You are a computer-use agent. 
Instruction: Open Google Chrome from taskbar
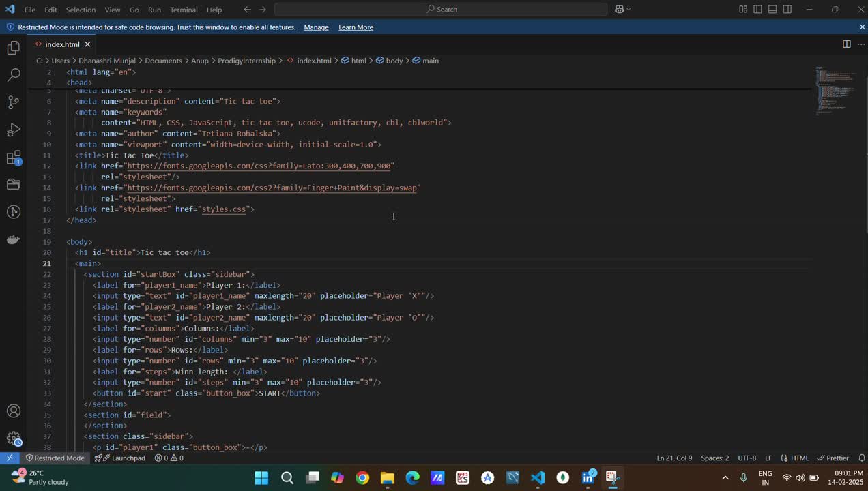362,477
